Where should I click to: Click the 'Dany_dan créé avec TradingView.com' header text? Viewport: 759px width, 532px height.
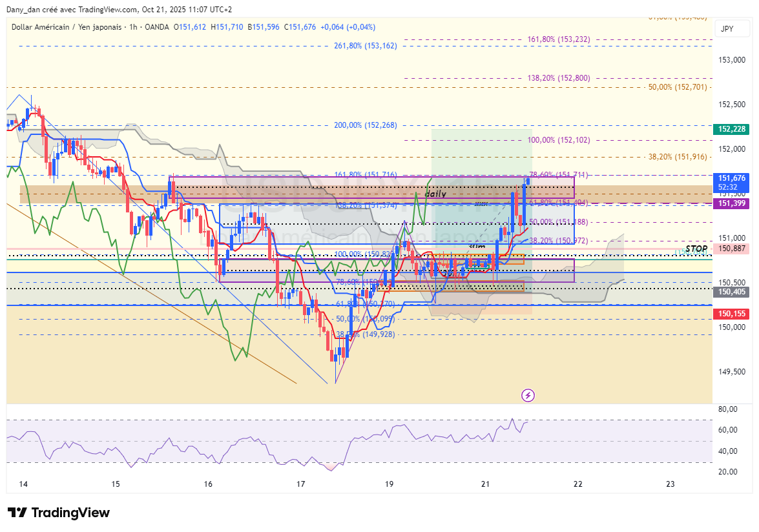72,10
